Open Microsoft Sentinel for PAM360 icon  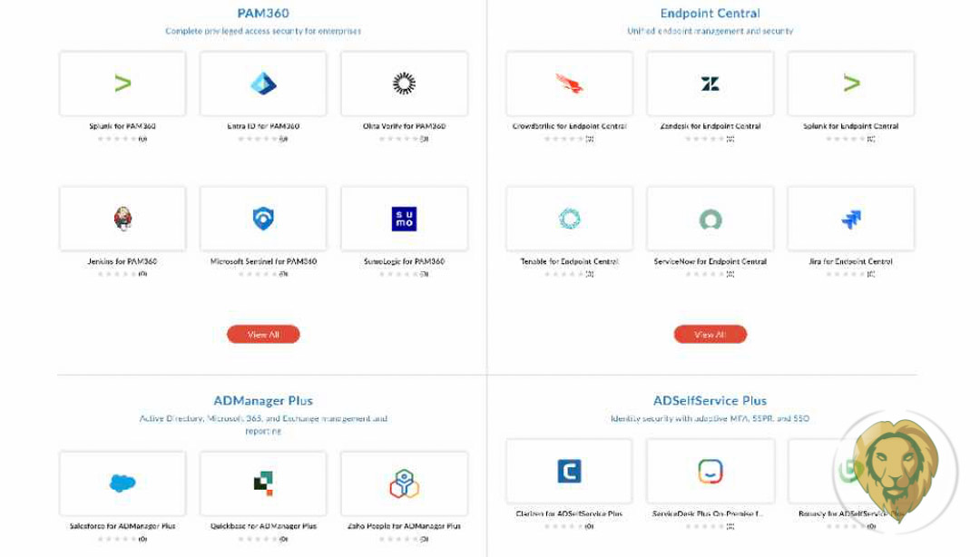click(x=263, y=219)
